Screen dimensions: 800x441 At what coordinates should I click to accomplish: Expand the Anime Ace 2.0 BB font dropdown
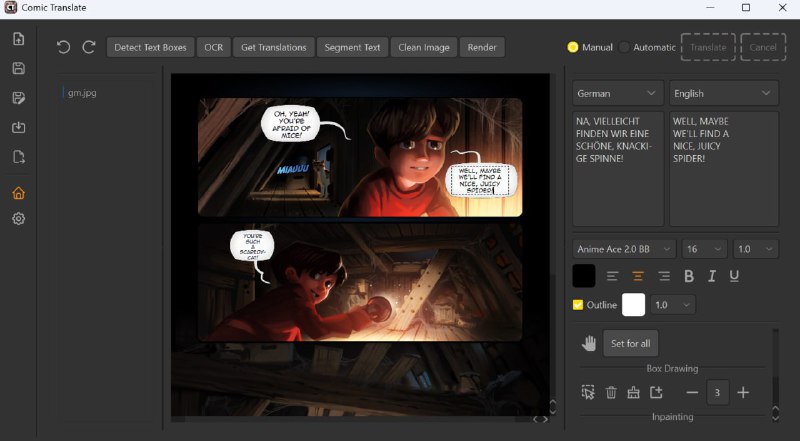tap(623, 248)
